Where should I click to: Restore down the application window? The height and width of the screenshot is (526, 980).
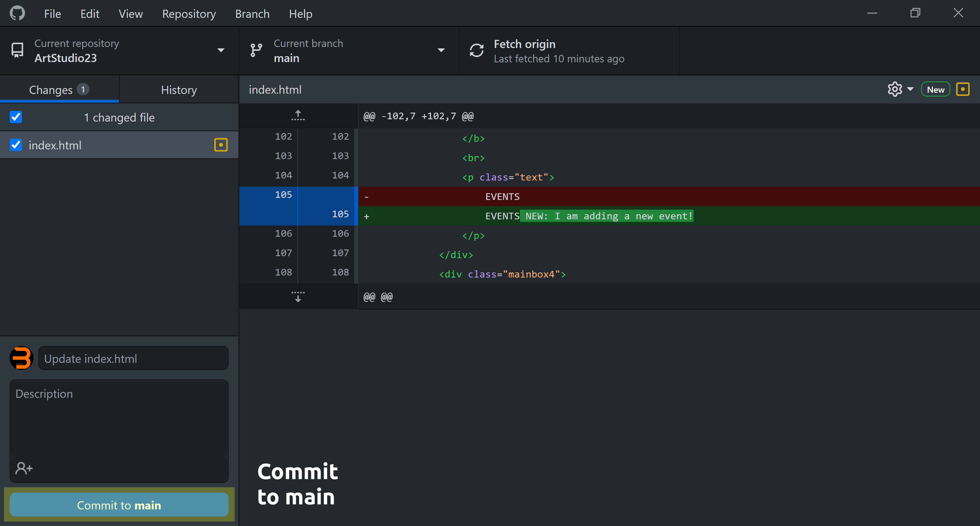[x=915, y=13]
